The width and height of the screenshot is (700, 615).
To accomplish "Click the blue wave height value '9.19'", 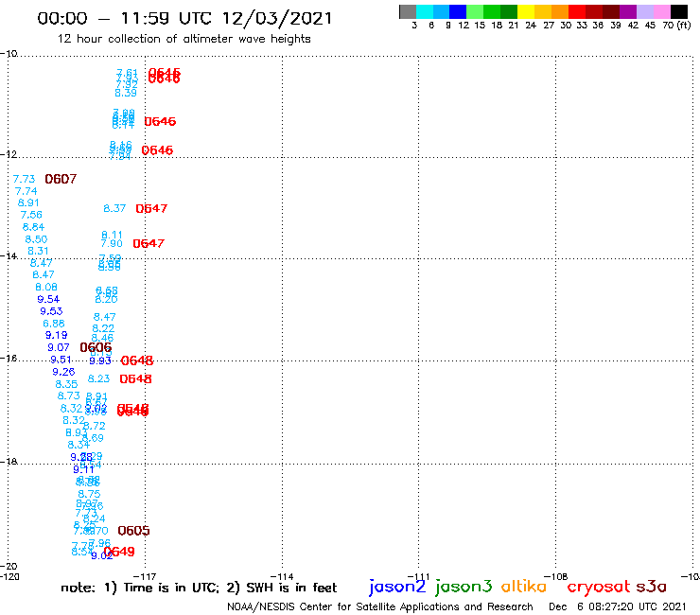I will [x=56, y=335].
